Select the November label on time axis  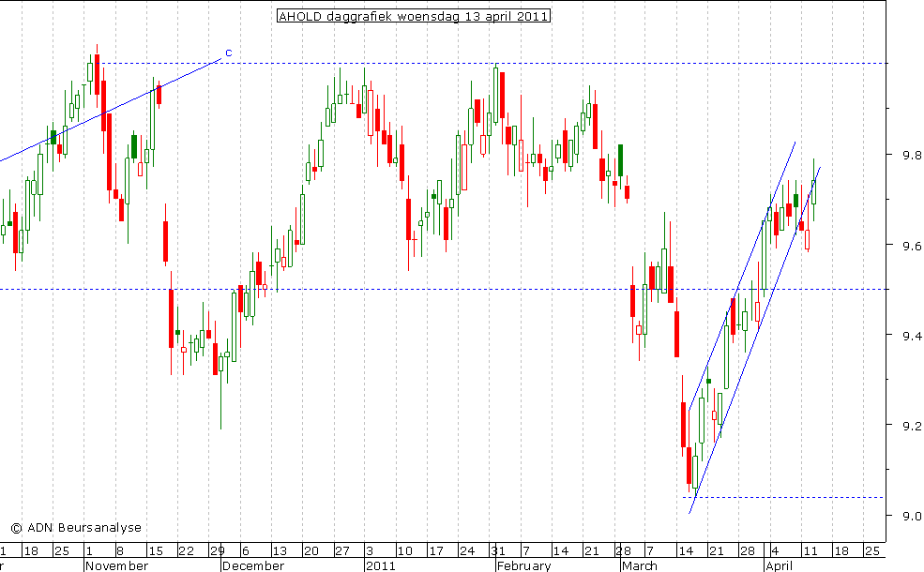[x=116, y=565]
